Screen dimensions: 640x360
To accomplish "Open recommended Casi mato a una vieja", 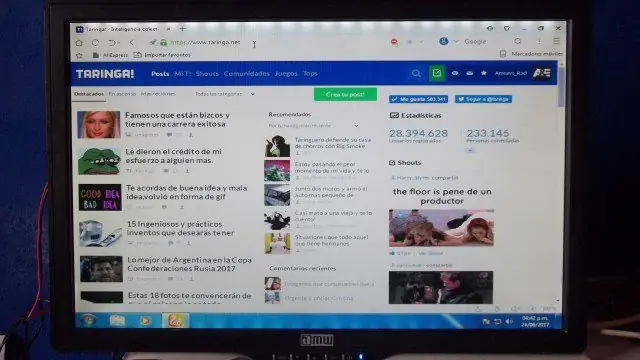I will [x=333, y=216].
